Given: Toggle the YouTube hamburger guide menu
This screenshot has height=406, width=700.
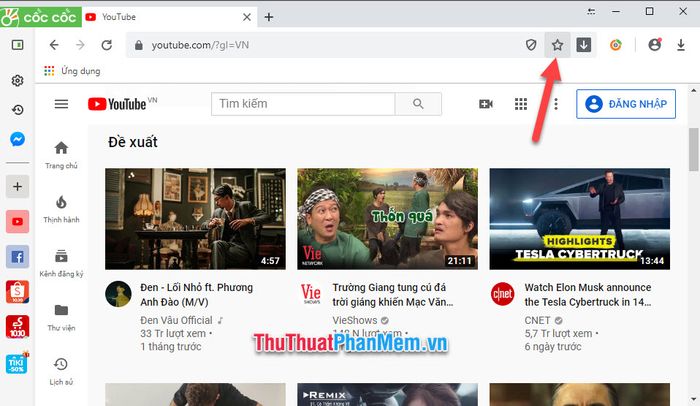Looking at the screenshot, I should 62,104.
